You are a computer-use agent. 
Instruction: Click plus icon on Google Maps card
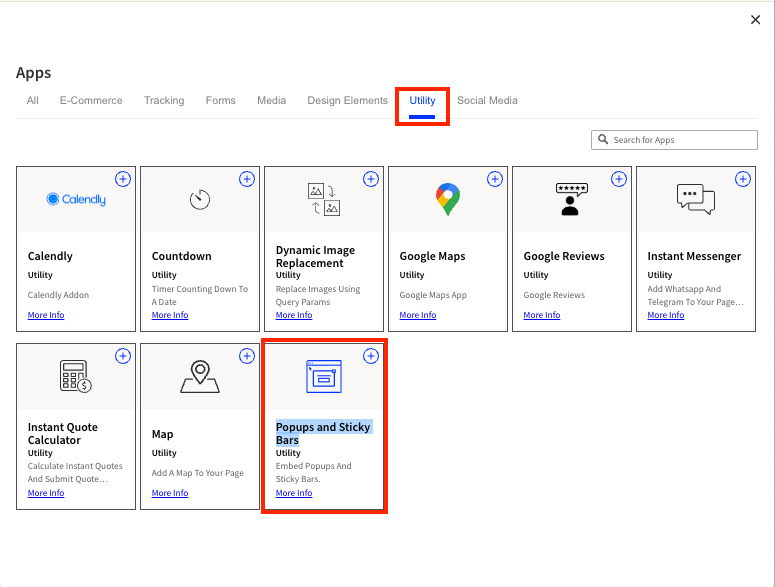coord(495,179)
